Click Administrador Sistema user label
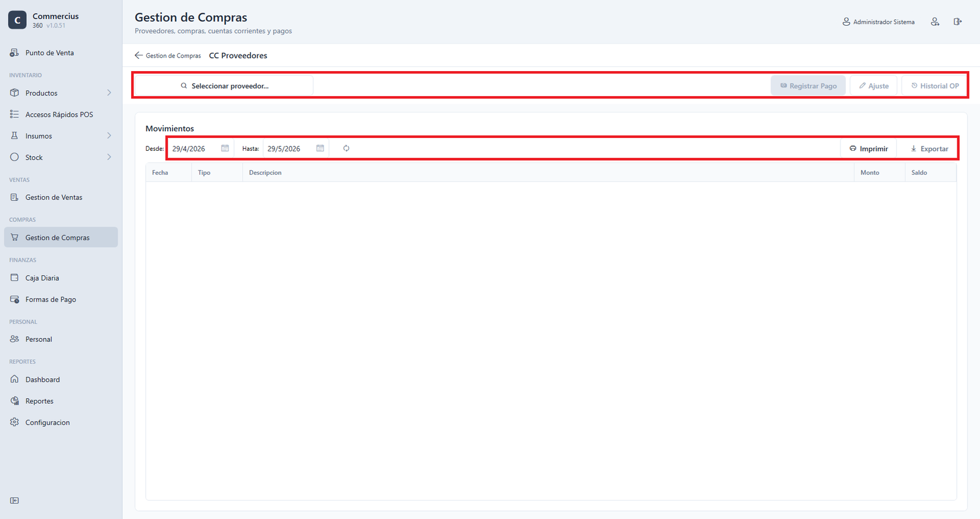The width and height of the screenshot is (980, 519). coord(884,22)
